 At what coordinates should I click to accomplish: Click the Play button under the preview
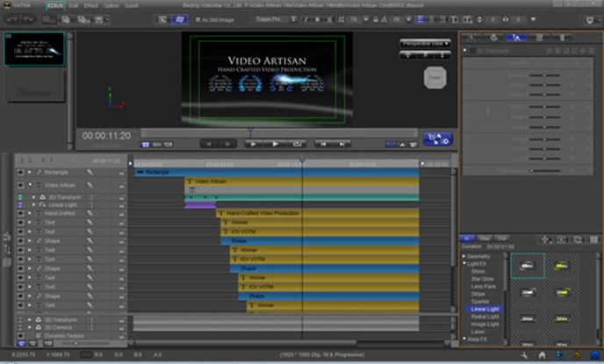coord(275,144)
